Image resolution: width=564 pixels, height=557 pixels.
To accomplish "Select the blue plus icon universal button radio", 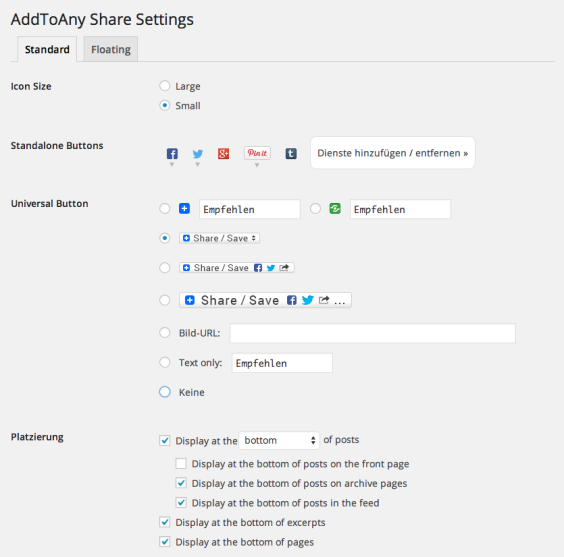I will pyautogui.click(x=165, y=209).
